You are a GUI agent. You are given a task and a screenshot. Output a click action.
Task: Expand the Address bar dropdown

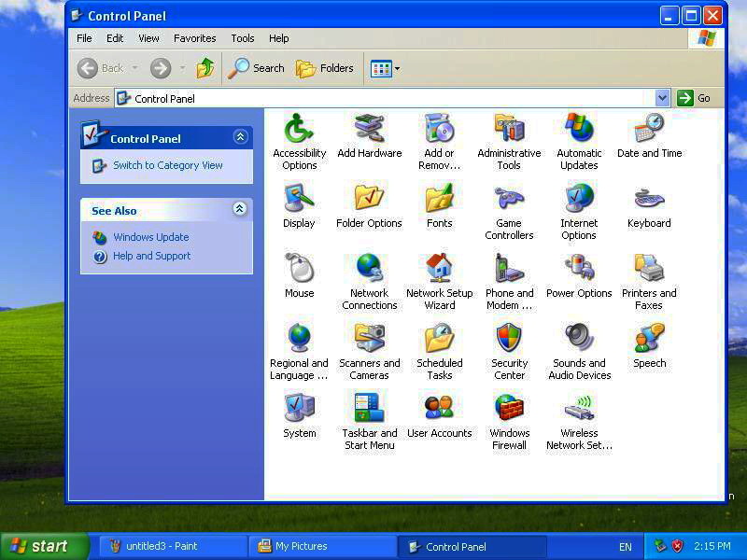[x=662, y=98]
